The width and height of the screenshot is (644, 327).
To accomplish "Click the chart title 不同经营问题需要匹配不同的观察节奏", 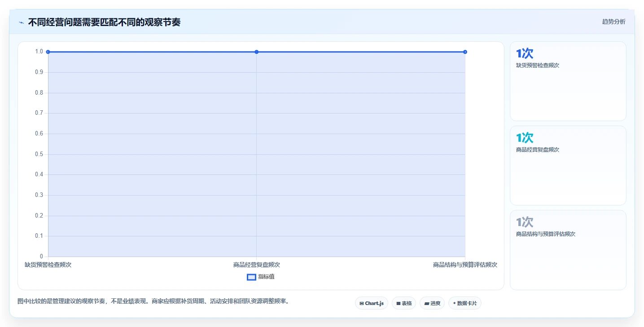I will point(104,22).
